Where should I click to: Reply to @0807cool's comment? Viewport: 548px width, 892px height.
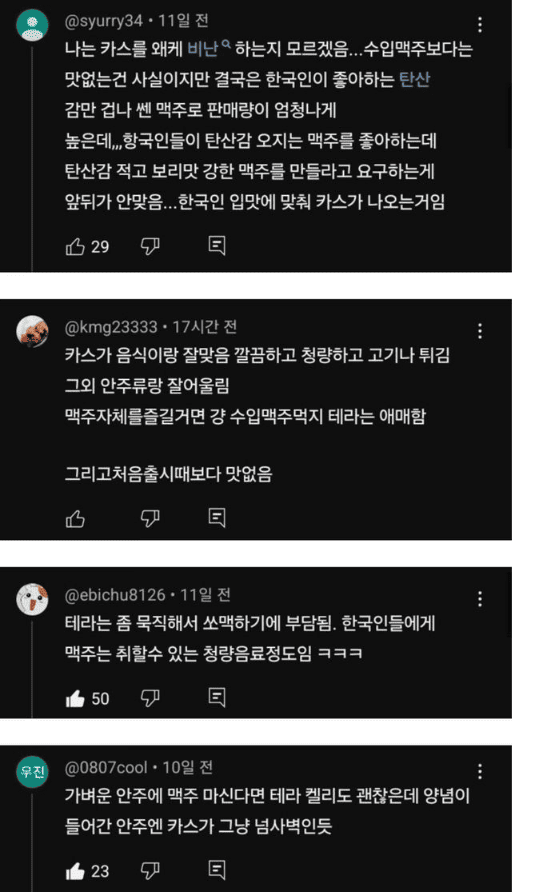217,870
